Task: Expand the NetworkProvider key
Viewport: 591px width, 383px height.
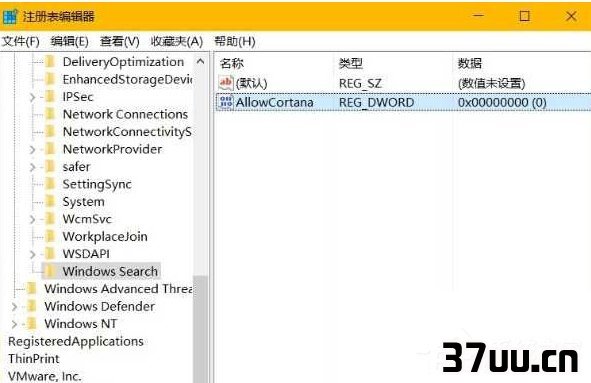Action: point(32,150)
